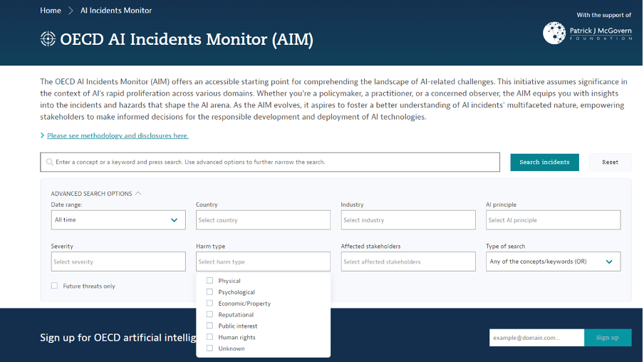The height and width of the screenshot is (362, 644).
Task: Click the breadcrumb chevron separator after Home
Action: click(71, 11)
